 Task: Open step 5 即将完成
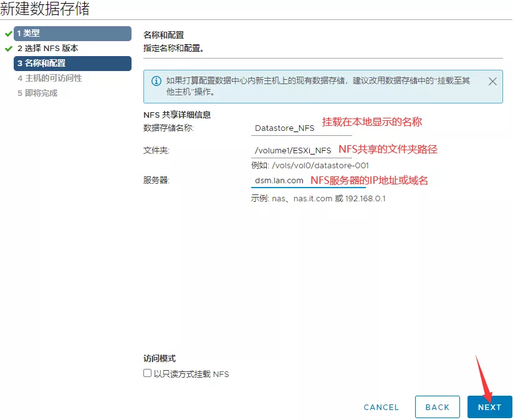[37, 93]
